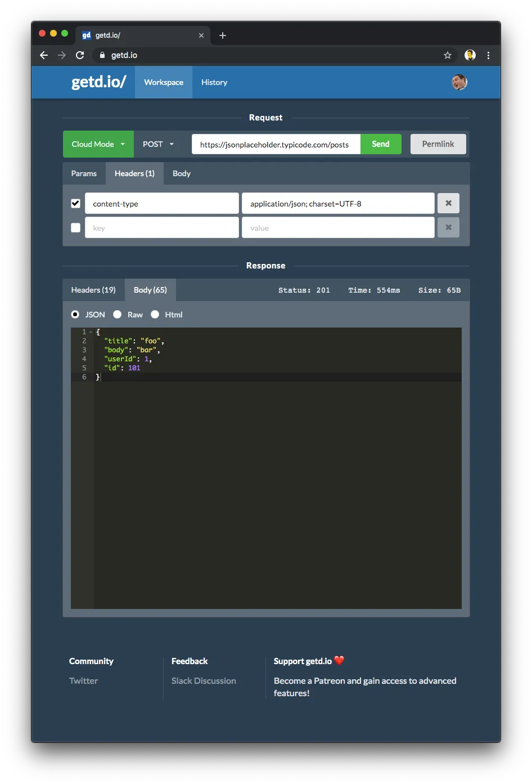The height and width of the screenshot is (784, 532).
Task: Open the request Body tab
Action: coord(181,173)
